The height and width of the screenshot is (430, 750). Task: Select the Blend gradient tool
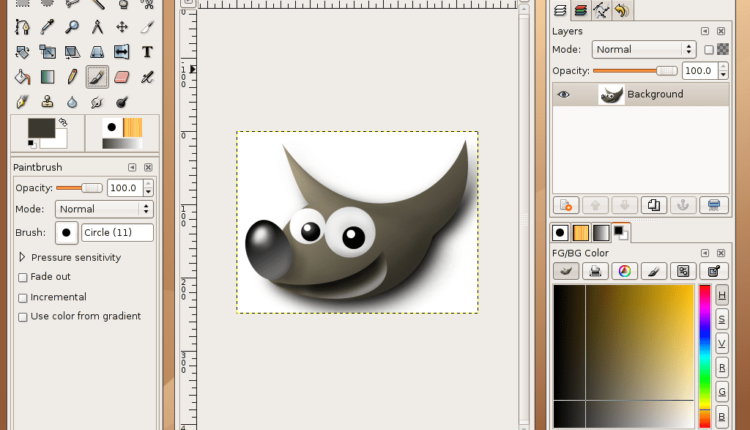click(47, 77)
